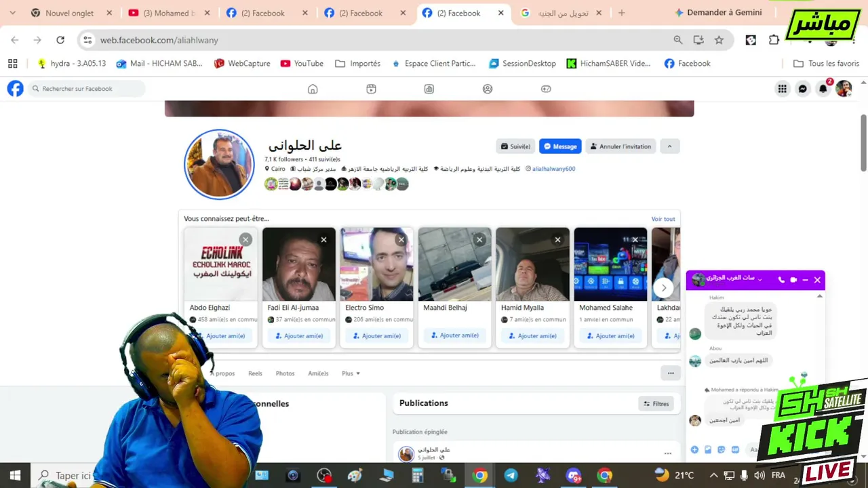Start a voice call in chat window
Screen dimensions: 868x488
781,279
